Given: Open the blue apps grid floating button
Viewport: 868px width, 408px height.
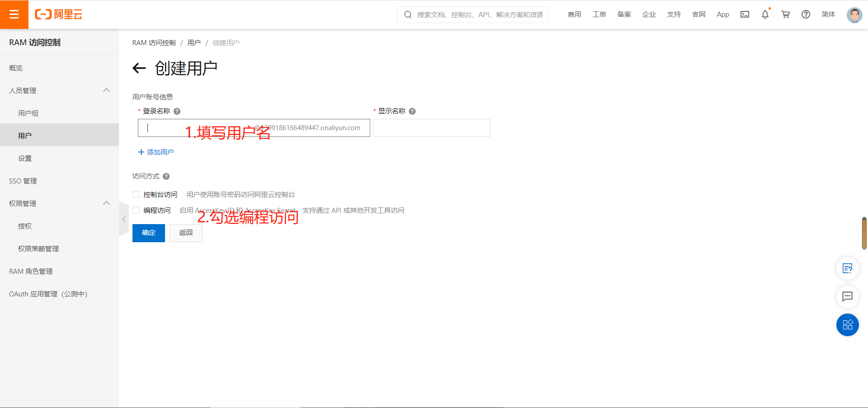Looking at the screenshot, I should (x=847, y=325).
